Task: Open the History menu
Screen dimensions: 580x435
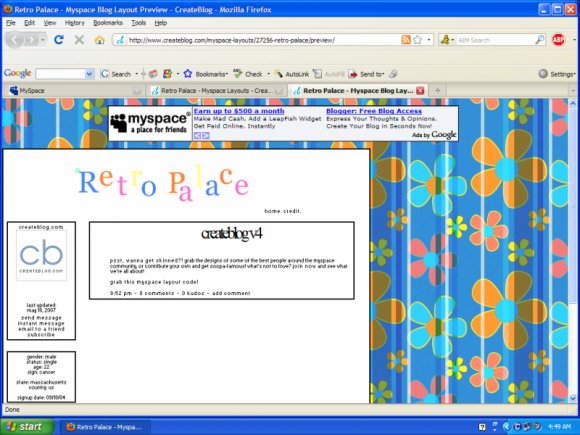Action: 75,23
